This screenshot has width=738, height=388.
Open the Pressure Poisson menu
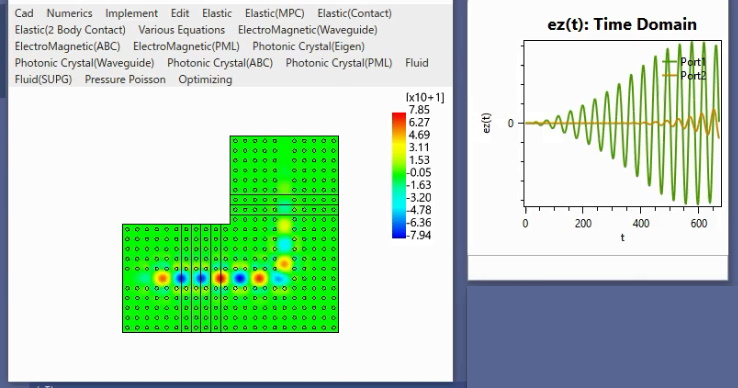(125, 79)
